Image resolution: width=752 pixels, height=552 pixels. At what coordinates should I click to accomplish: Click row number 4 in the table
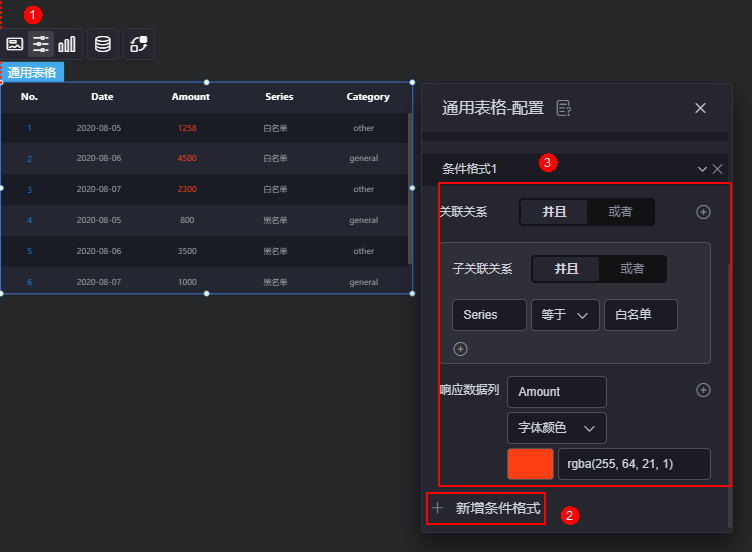(29, 220)
